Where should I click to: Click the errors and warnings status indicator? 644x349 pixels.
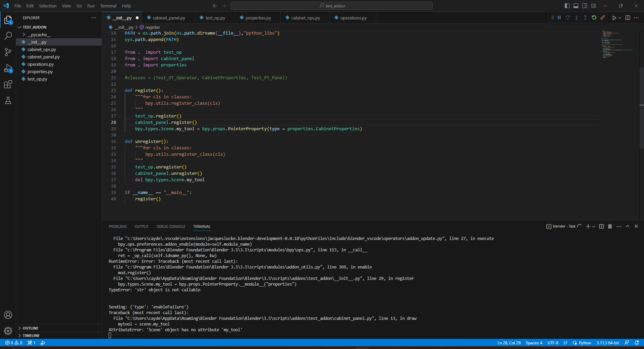pyautogui.click(x=14, y=343)
